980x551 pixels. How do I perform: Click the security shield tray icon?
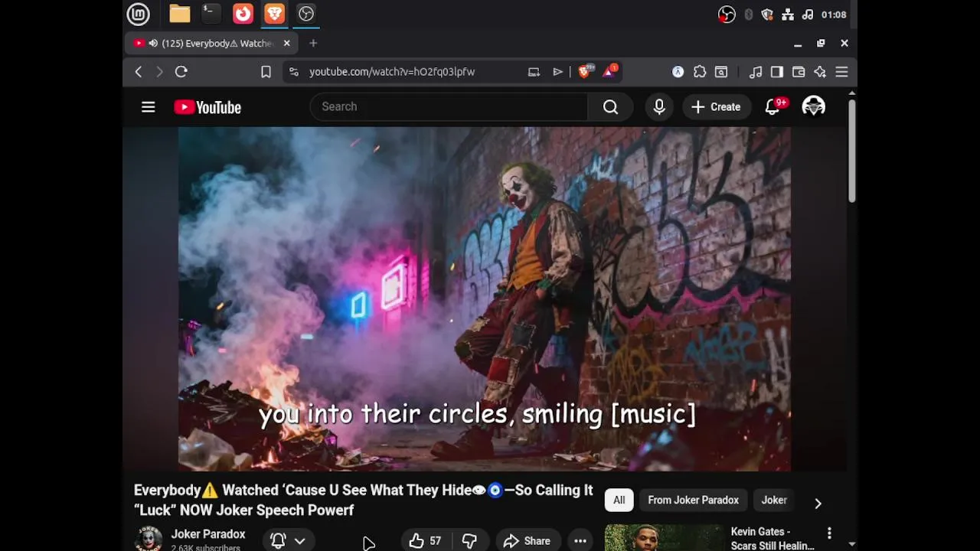tap(767, 15)
